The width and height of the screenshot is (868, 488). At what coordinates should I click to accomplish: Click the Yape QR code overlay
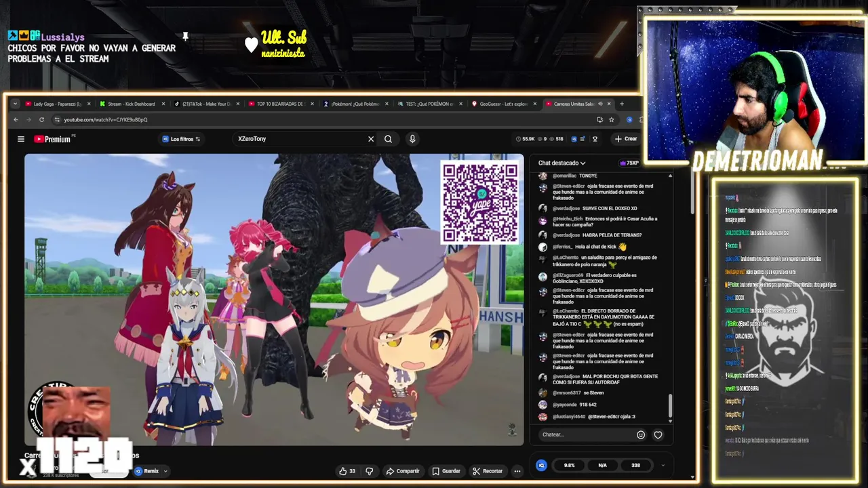tap(480, 202)
